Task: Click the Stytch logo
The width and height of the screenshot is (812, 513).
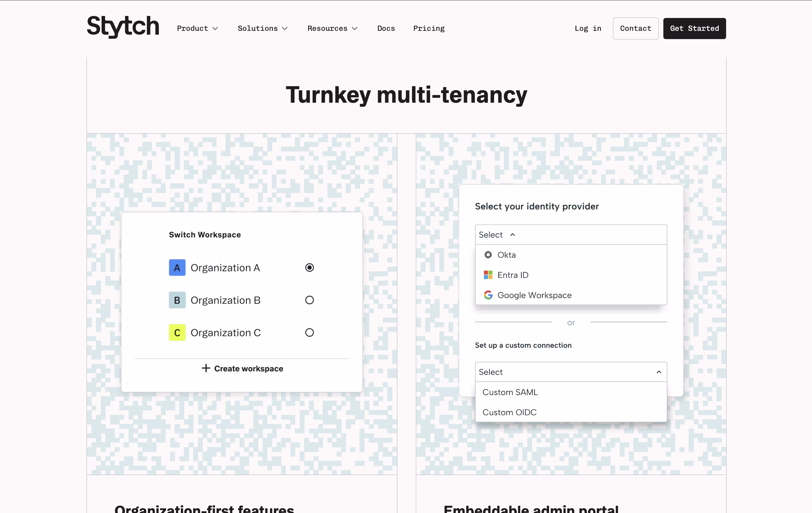Action: (x=123, y=27)
